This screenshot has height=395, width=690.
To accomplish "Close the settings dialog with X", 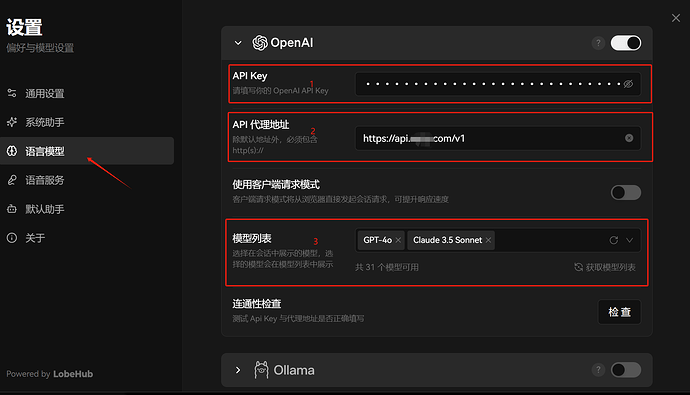I will point(676,18).
